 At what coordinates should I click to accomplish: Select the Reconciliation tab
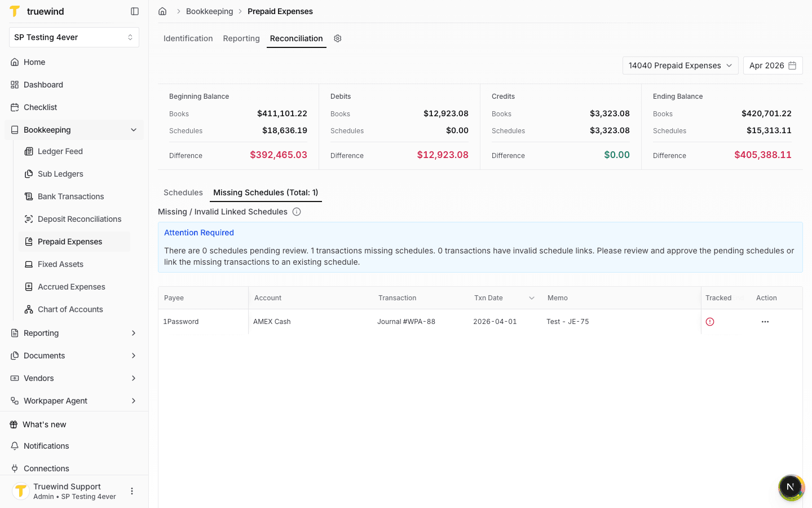297,38
